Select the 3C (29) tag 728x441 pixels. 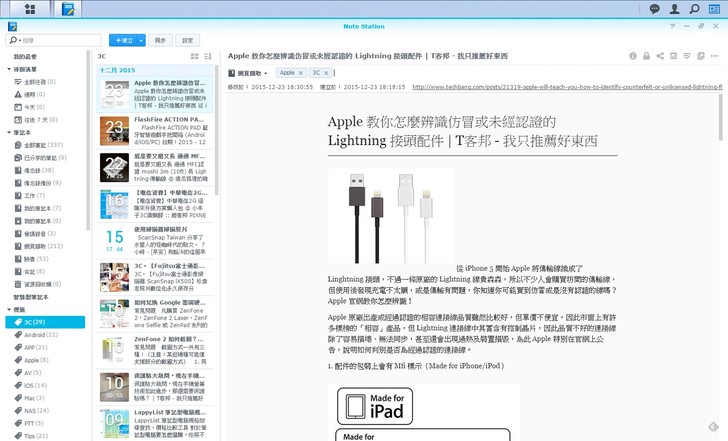pyautogui.click(x=45, y=322)
